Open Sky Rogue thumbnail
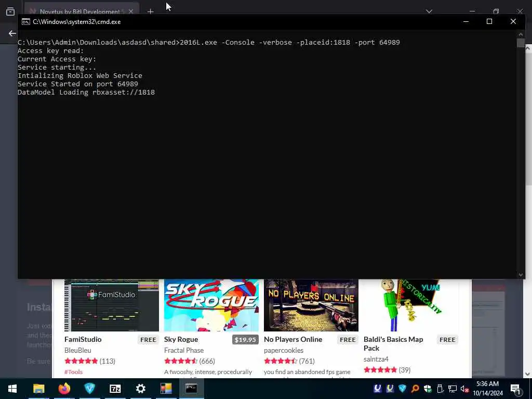The height and width of the screenshot is (399, 532). pos(211,305)
